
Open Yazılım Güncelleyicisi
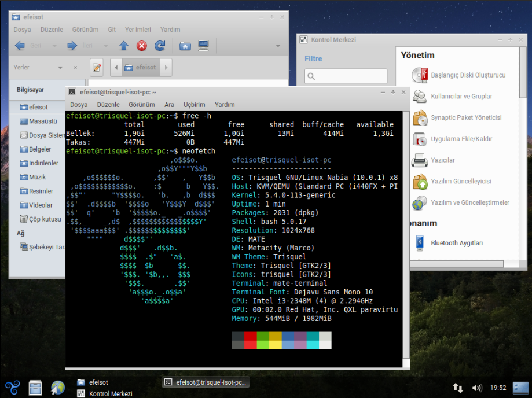pyautogui.click(x=461, y=182)
